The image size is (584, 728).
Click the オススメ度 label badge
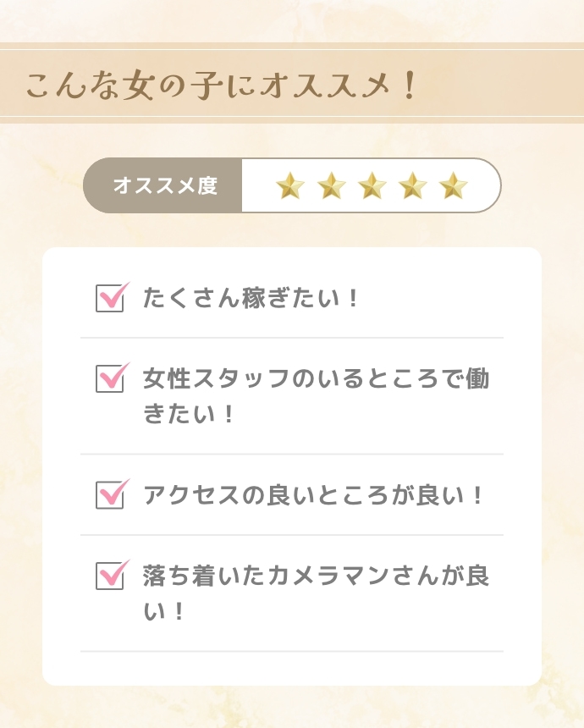(164, 185)
